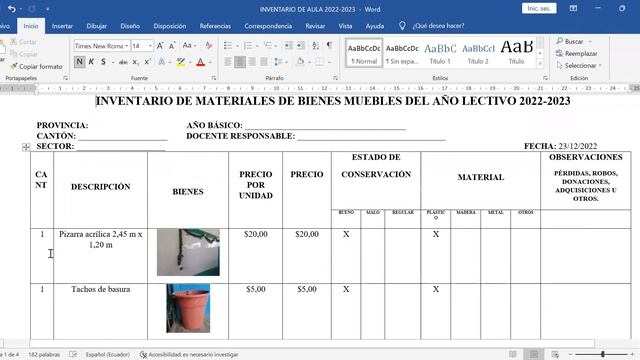This screenshot has height=360, width=640.
Task: Decrease font size with the small A icon
Action: pos(172,46)
